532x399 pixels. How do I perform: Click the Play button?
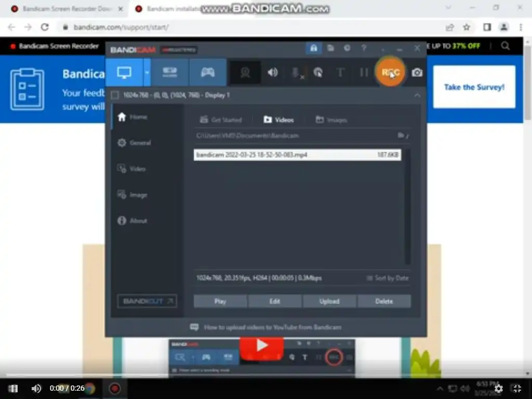220,301
